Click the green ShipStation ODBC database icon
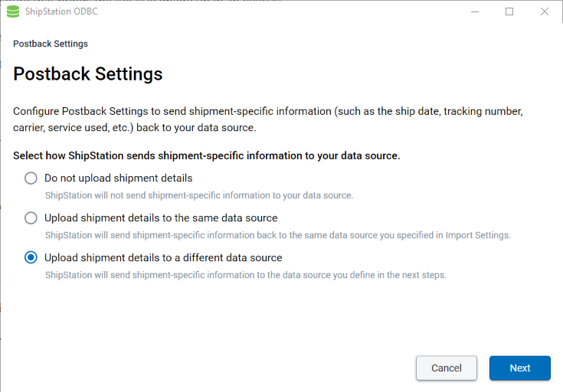 [x=13, y=11]
